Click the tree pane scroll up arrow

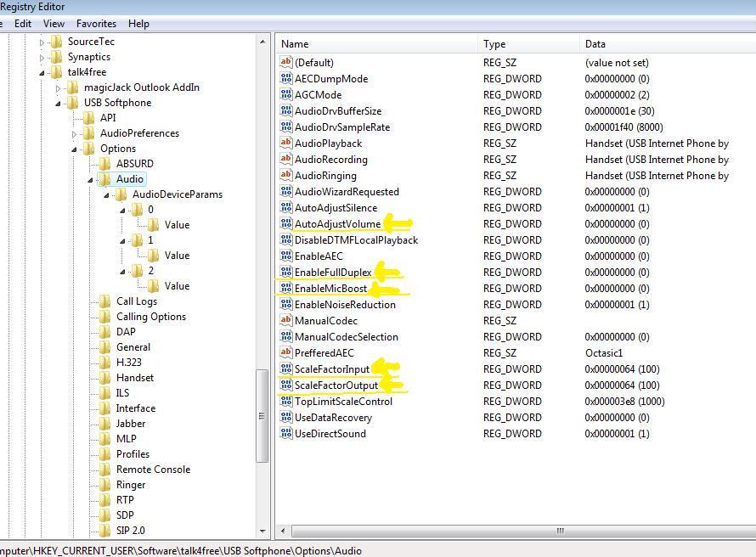(x=262, y=42)
